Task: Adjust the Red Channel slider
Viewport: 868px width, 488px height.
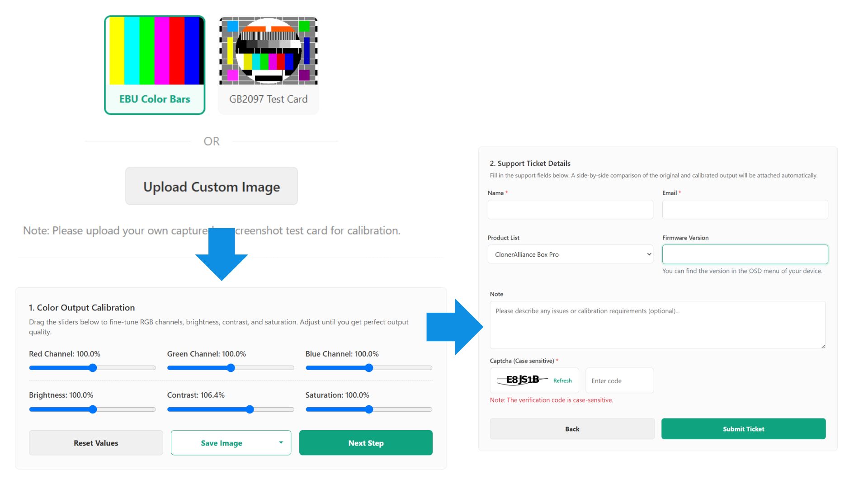Action: pos(92,368)
